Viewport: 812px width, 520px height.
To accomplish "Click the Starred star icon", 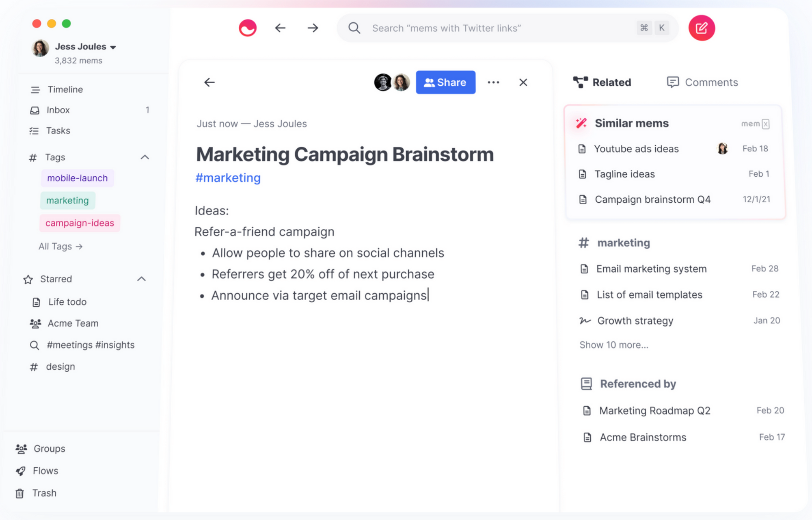I will tap(28, 279).
